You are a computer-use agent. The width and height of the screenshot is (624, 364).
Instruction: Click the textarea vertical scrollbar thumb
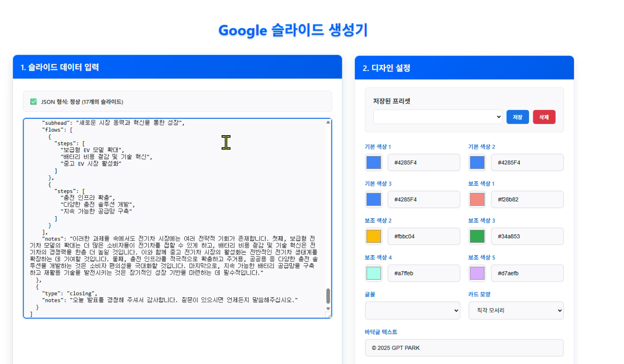[x=328, y=296]
